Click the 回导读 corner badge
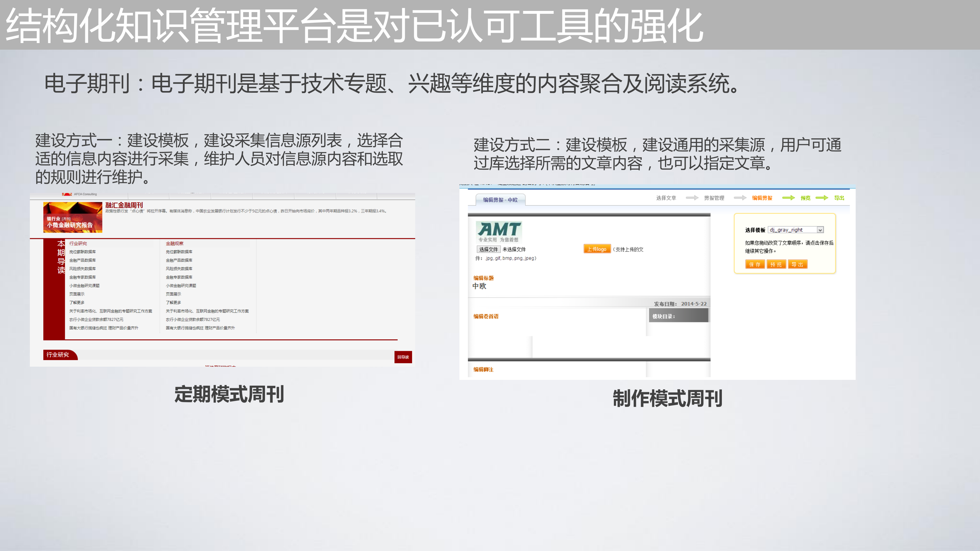The width and height of the screenshot is (980, 551). tap(403, 357)
